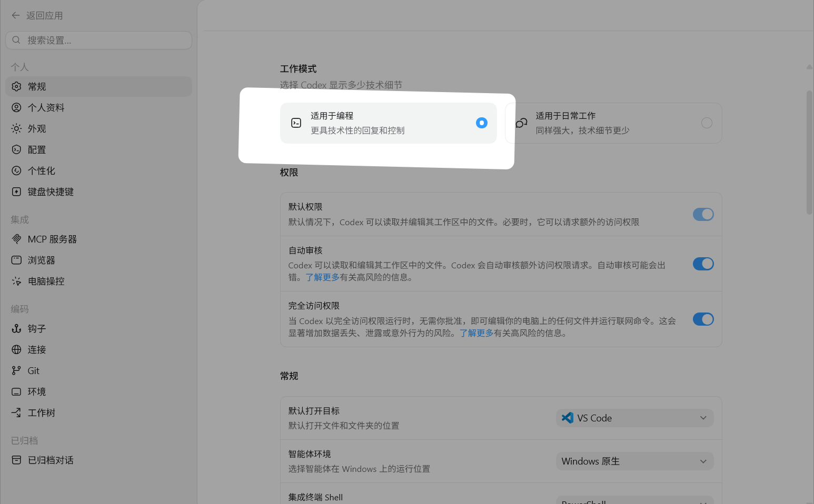Screen dimensions: 814x504
Task: Click the cursor icon beside 电脑操控
Action: [x=16, y=281]
